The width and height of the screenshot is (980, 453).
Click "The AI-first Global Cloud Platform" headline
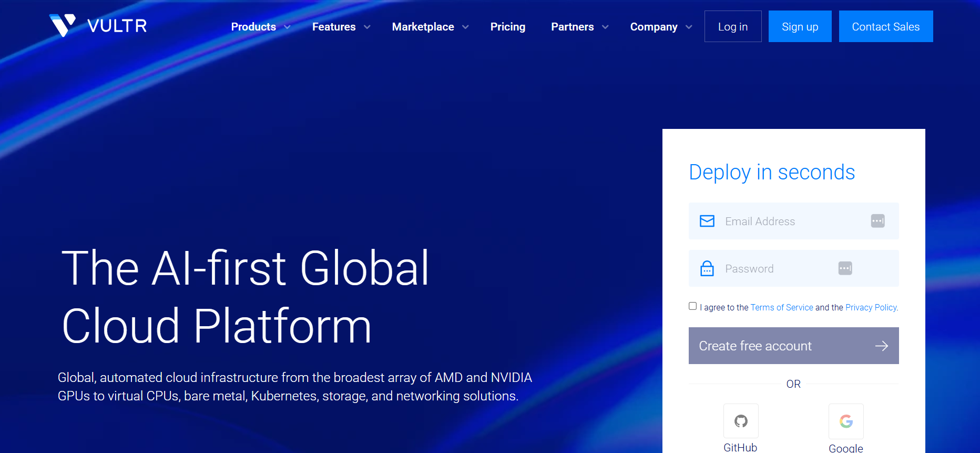point(246,297)
